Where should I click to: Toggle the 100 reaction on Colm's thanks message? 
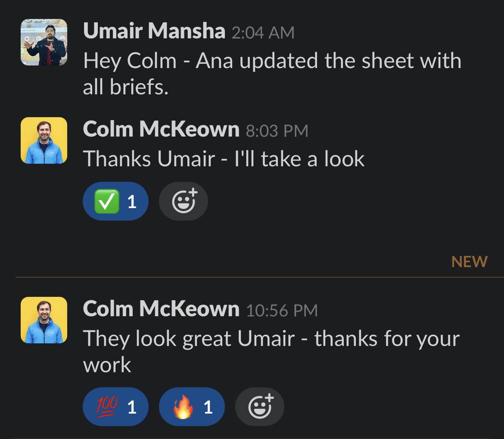click(x=115, y=406)
